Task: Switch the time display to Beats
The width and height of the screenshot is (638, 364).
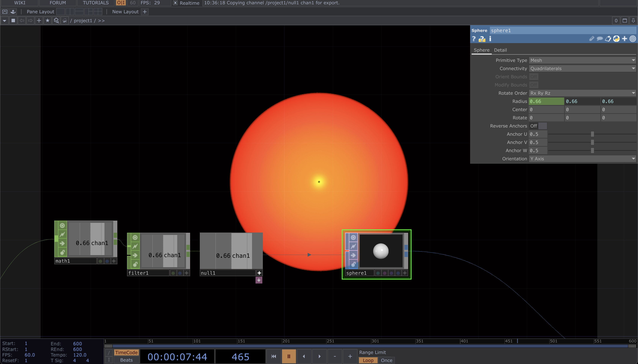Action: 126,360
